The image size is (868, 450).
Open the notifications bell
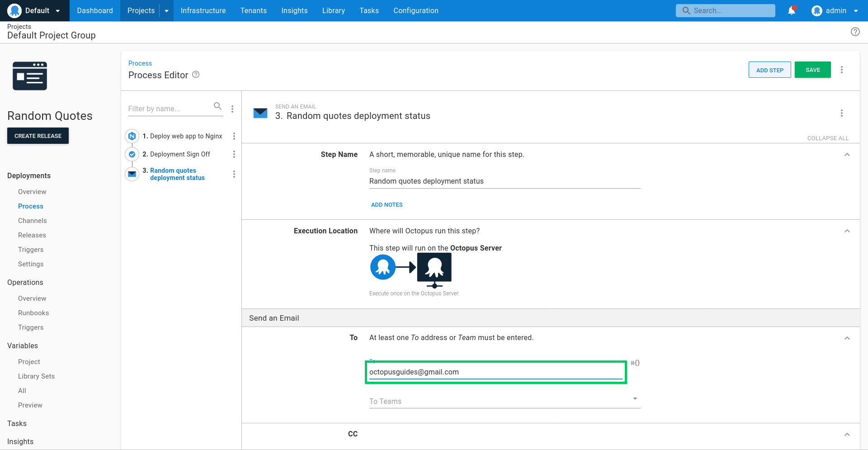coord(792,10)
